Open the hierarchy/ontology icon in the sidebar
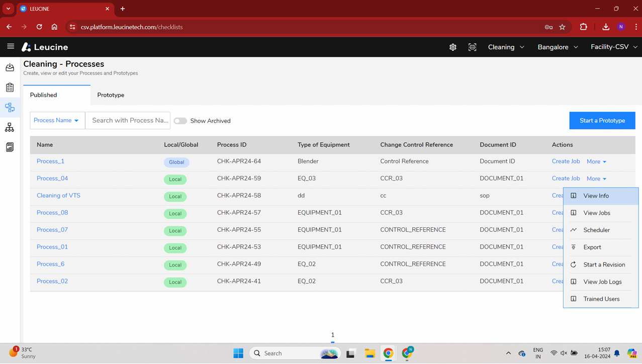 (x=10, y=127)
